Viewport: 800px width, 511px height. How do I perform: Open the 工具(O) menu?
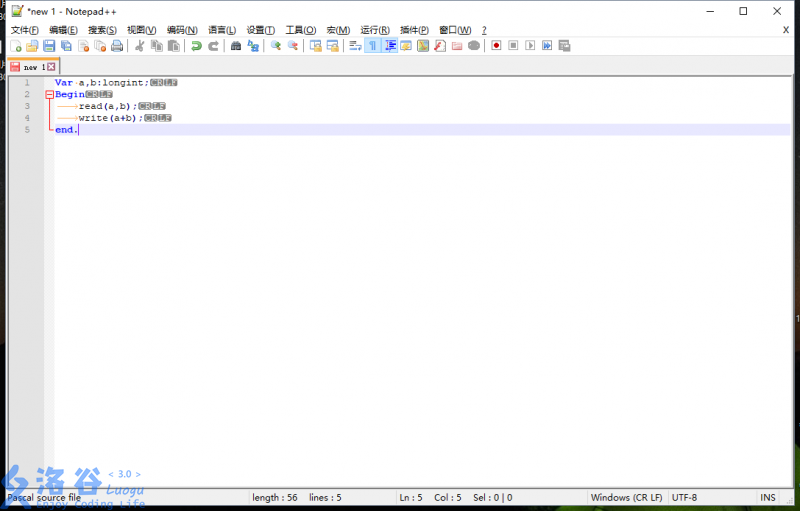click(x=301, y=30)
